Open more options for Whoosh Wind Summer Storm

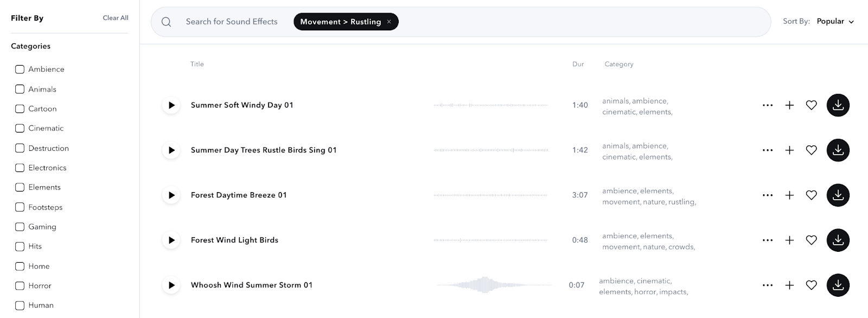[x=767, y=285]
